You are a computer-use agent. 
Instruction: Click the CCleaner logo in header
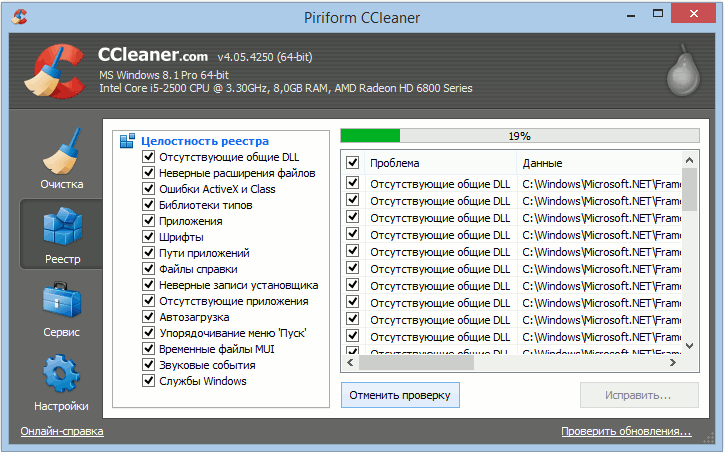pos(54,71)
